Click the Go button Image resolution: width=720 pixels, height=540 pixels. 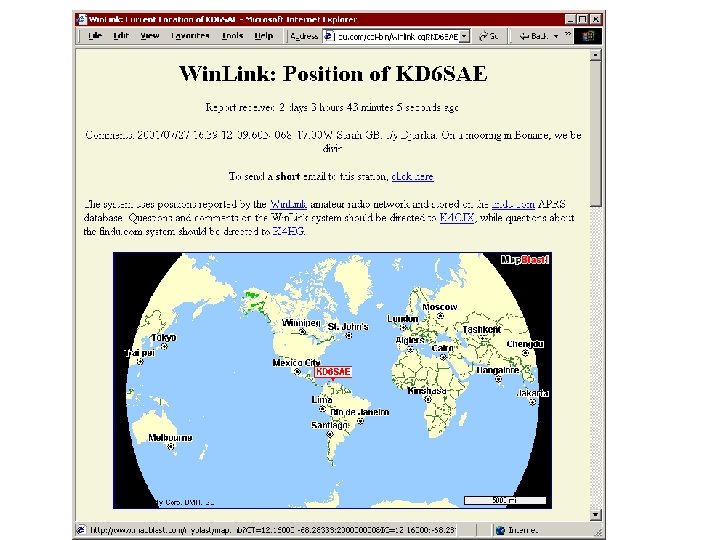pos(489,36)
